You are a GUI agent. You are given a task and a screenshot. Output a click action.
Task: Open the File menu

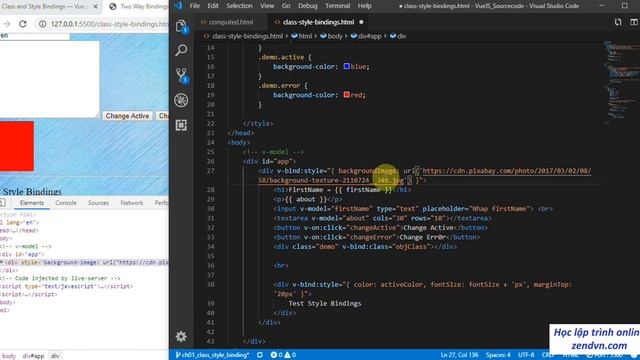[195, 6]
